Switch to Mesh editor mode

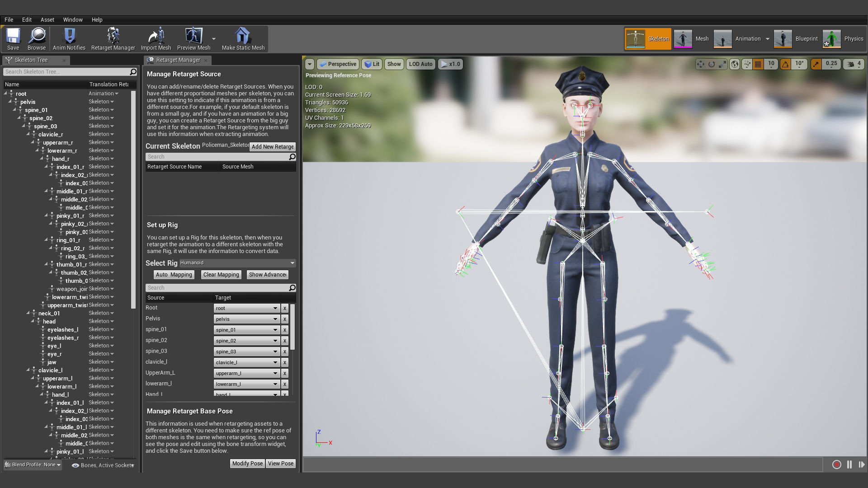691,39
